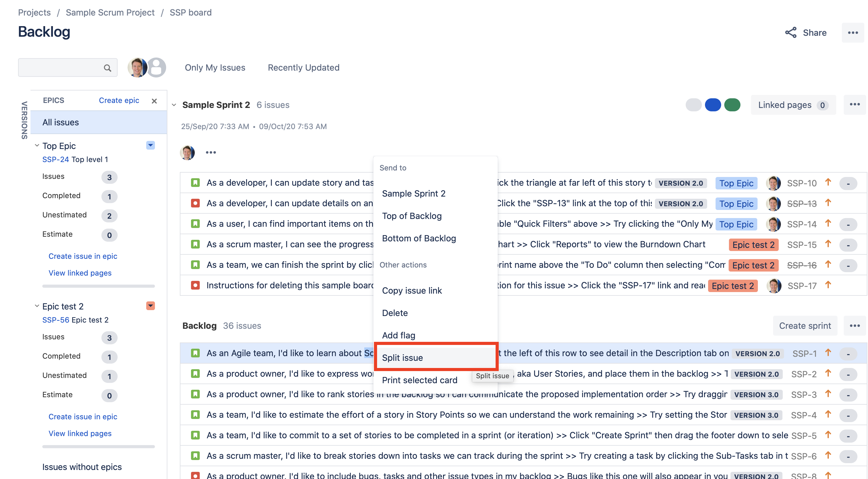Open the Backlog page more-options menu
This screenshot has width=868, height=479.
pyautogui.click(x=852, y=33)
